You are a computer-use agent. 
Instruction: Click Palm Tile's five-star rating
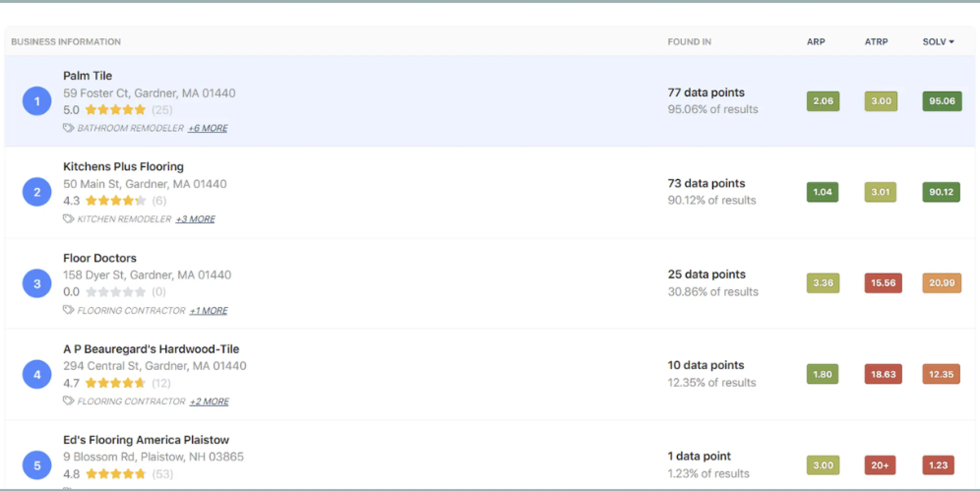[116, 110]
